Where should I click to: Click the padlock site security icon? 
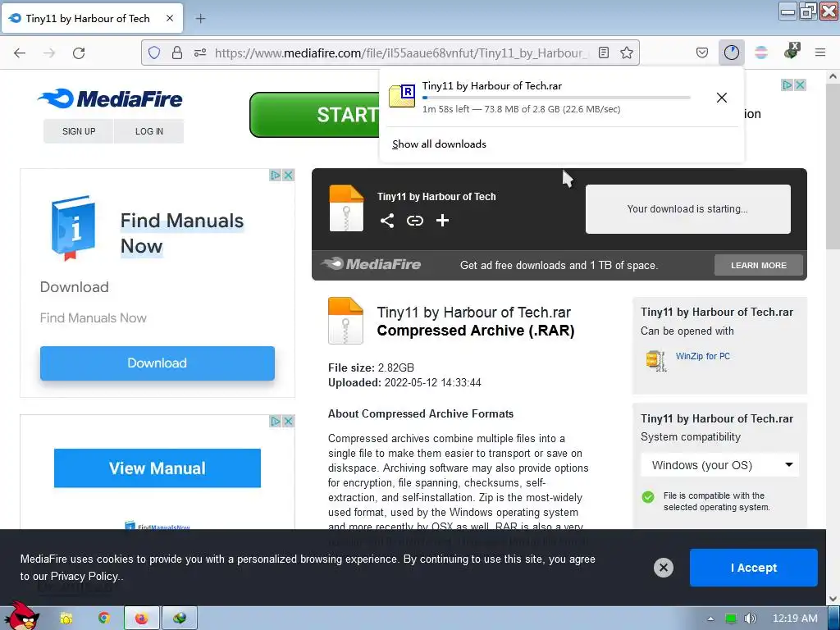(x=177, y=52)
